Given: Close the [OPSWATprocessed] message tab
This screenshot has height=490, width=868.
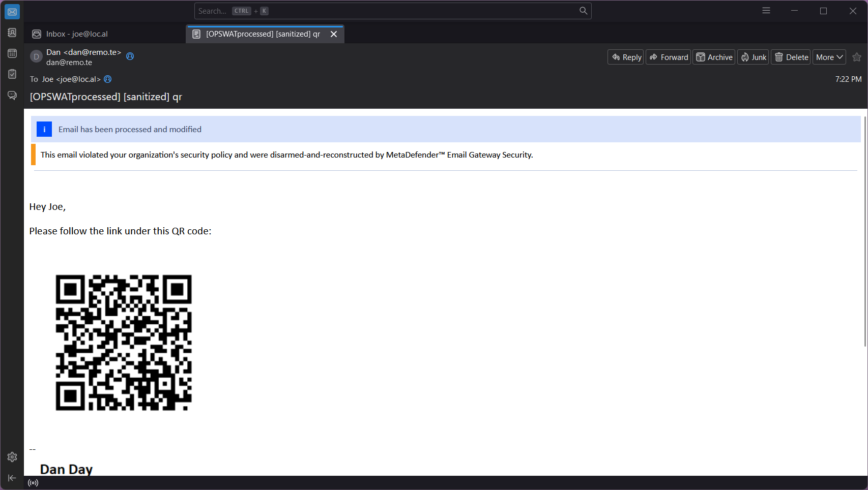Looking at the screenshot, I should [334, 34].
